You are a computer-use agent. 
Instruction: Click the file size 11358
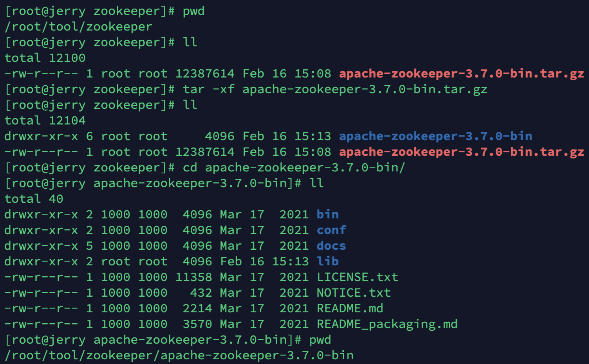(x=193, y=277)
